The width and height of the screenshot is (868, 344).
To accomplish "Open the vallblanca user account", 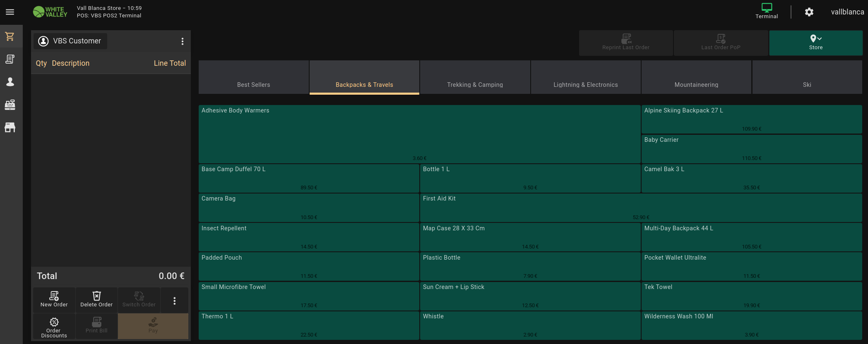I will [x=847, y=12].
